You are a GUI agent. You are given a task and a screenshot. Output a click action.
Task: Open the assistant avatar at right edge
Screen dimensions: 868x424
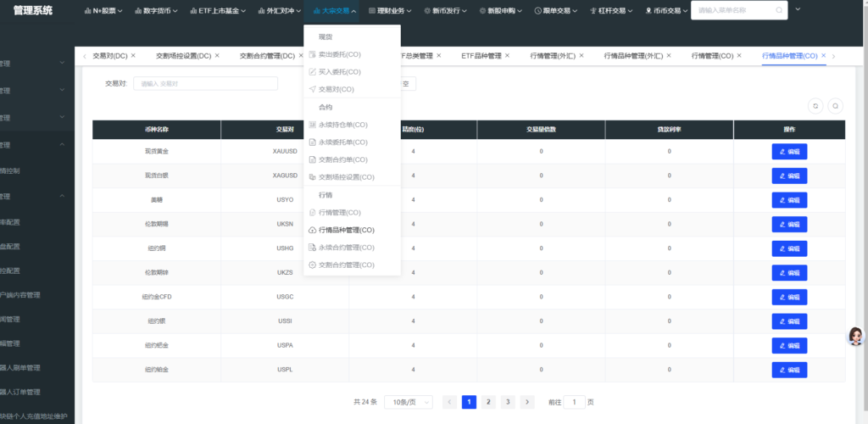[x=856, y=336]
